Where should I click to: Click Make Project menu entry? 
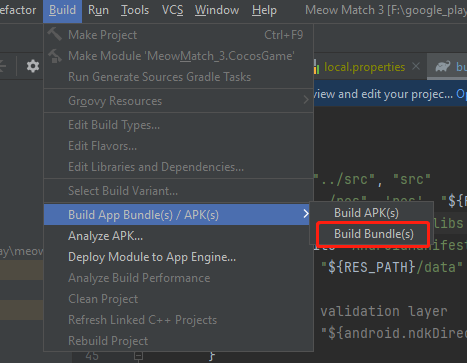[x=178, y=35]
